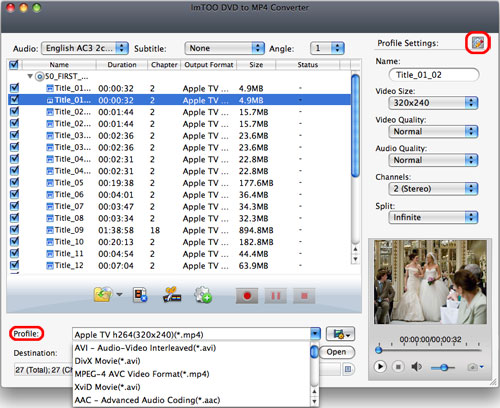Click the preview seek slider handle
Viewport: 500px width, 408px height.
(378, 350)
